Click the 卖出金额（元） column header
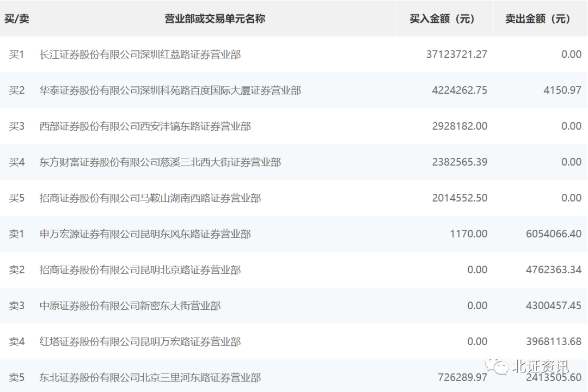Image resolution: width=588 pixels, height=392 pixels. [x=538, y=19]
